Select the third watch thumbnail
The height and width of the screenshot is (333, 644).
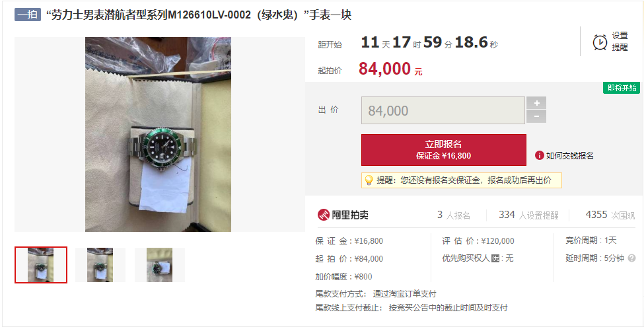click(160, 265)
